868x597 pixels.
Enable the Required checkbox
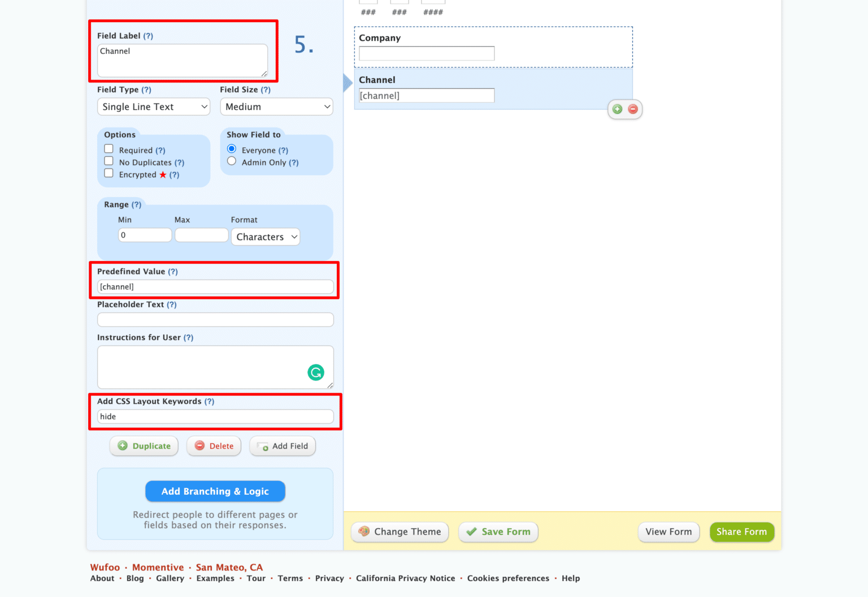click(x=108, y=148)
